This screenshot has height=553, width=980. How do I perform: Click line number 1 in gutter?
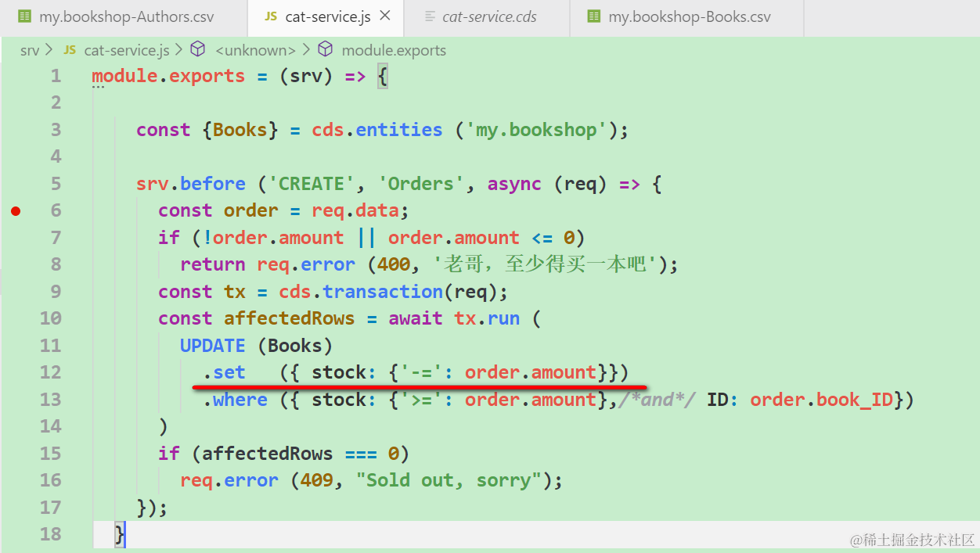pyautogui.click(x=56, y=76)
